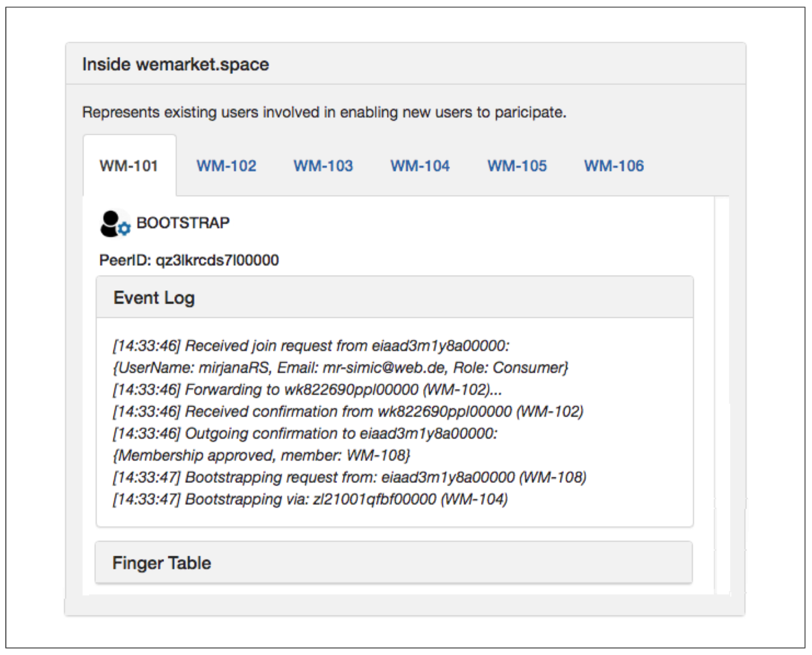Click the Outgoing confirmation log entry
This screenshot has width=812, height=655.
(x=305, y=434)
